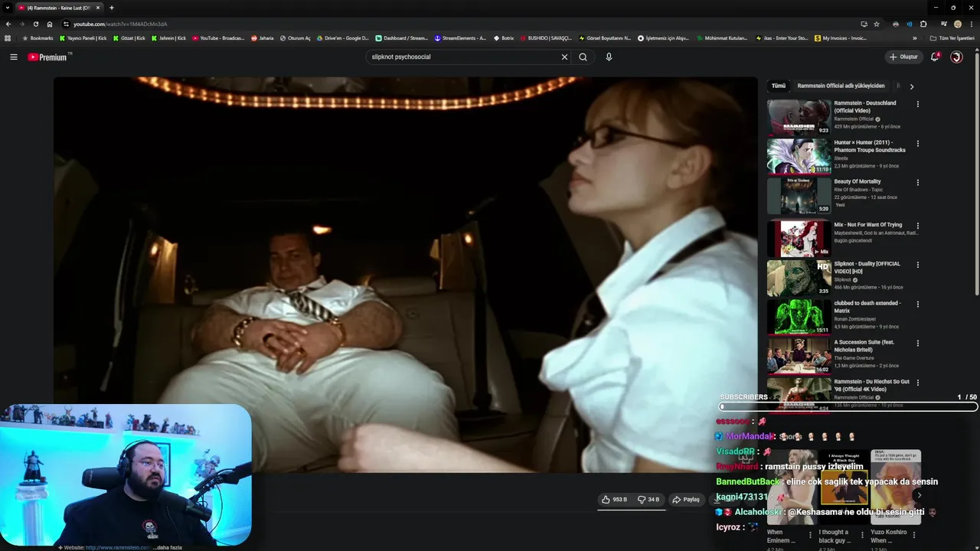Show more filter chips with the arrow
The image size is (980, 551).
(911, 86)
